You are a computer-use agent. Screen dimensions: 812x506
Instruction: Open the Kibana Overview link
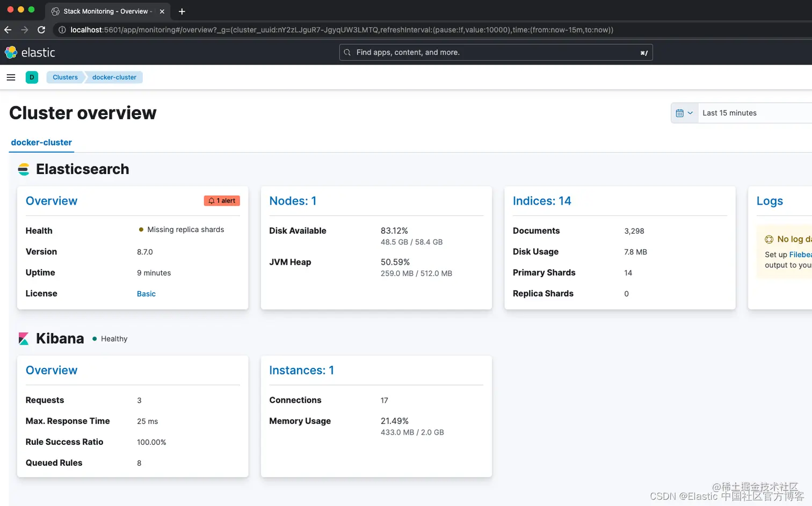(52, 370)
